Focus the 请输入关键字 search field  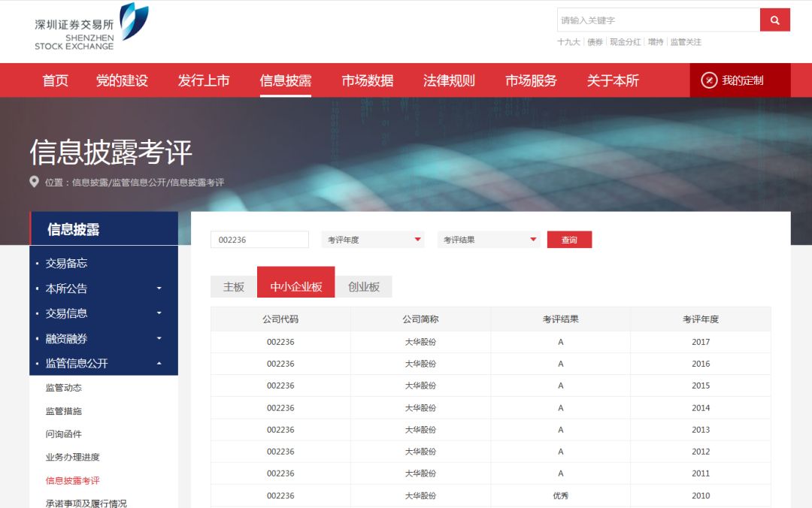[x=658, y=20]
